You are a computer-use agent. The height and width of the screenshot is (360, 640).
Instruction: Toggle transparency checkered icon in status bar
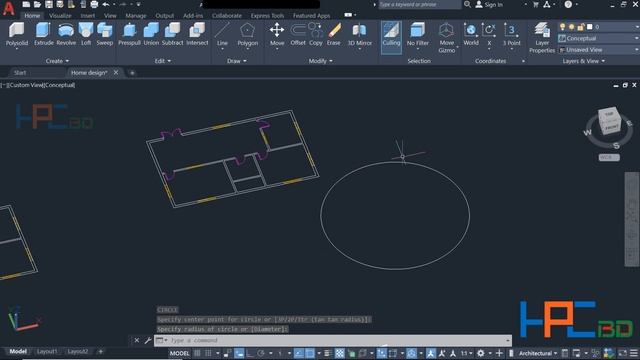point(340,353)
